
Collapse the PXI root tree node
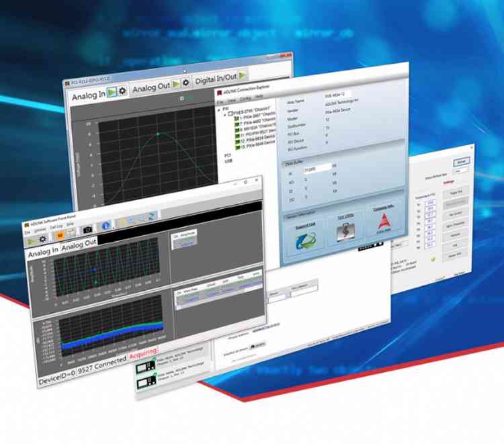(219, 109)
